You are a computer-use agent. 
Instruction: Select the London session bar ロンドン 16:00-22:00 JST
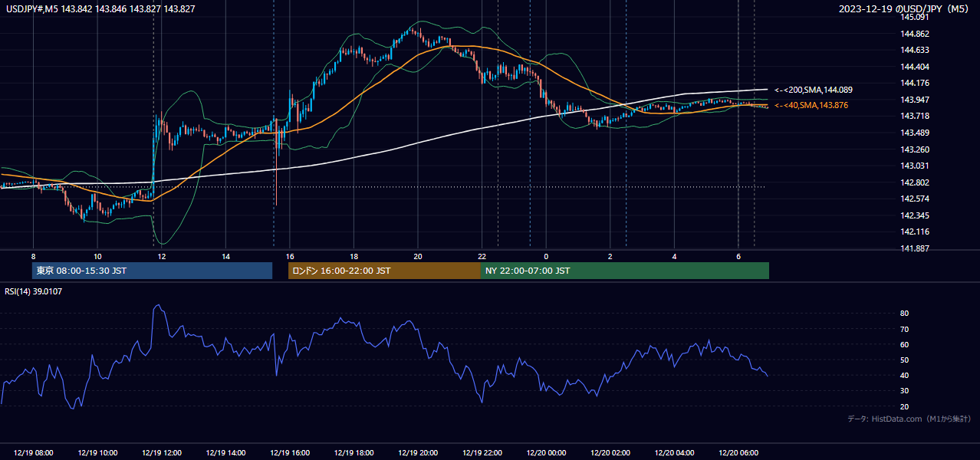(x=384, y=271)
